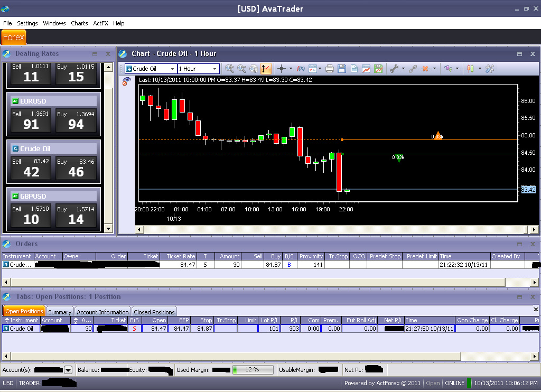Screen dimensions: 541x392
Task: Click the candlestick chart type icon
Action: [x=470, y=69]
